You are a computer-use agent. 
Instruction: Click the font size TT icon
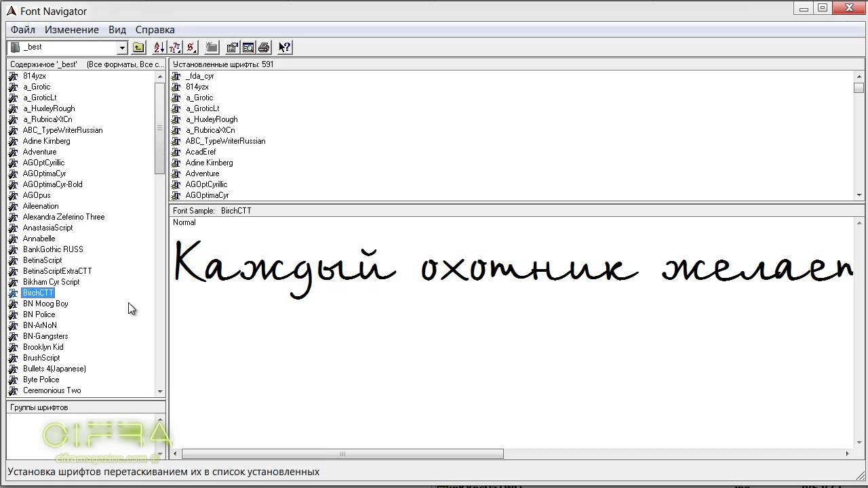(x=175, y=47)
